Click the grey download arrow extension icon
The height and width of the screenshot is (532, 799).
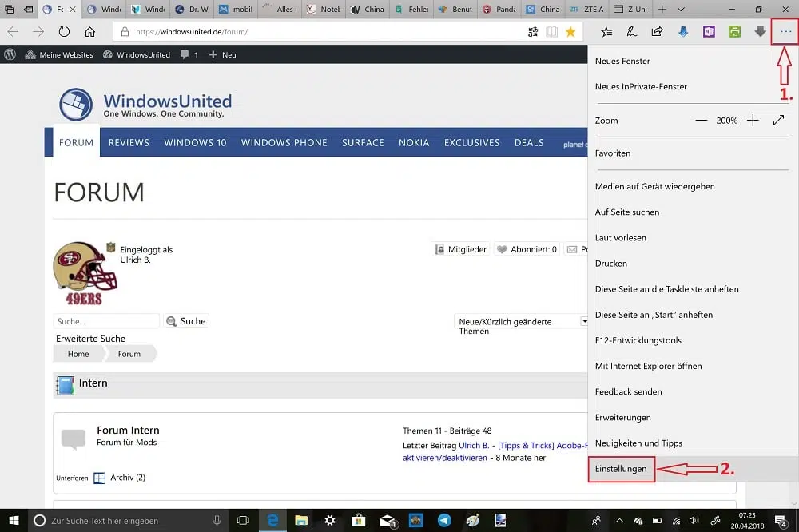[761, 32]
